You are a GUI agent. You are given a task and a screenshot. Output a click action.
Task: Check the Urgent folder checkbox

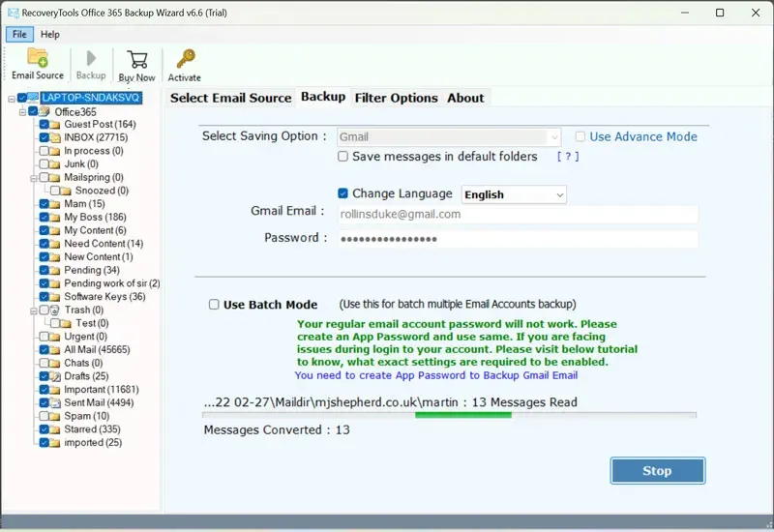[x=44, y=337]
